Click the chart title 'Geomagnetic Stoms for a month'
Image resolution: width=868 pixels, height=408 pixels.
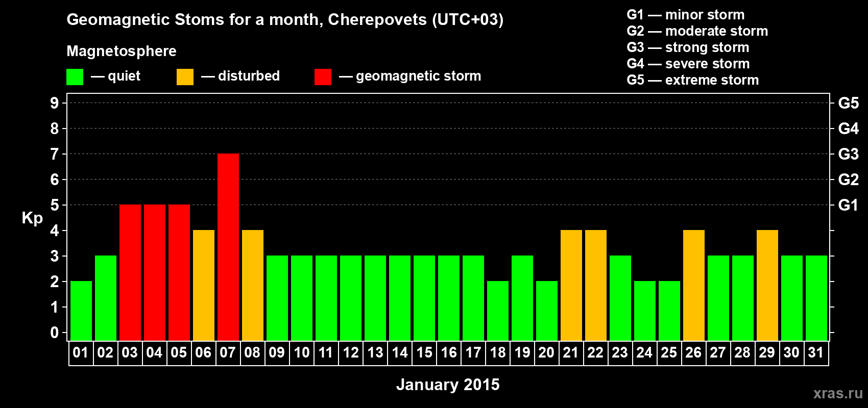195,20
